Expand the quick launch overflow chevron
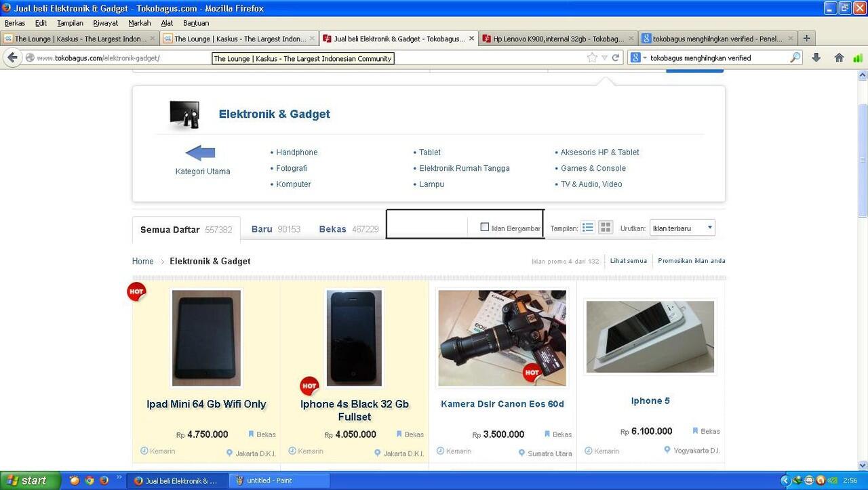The height and width of the screenshot is (490, 868). pos(119,477)
